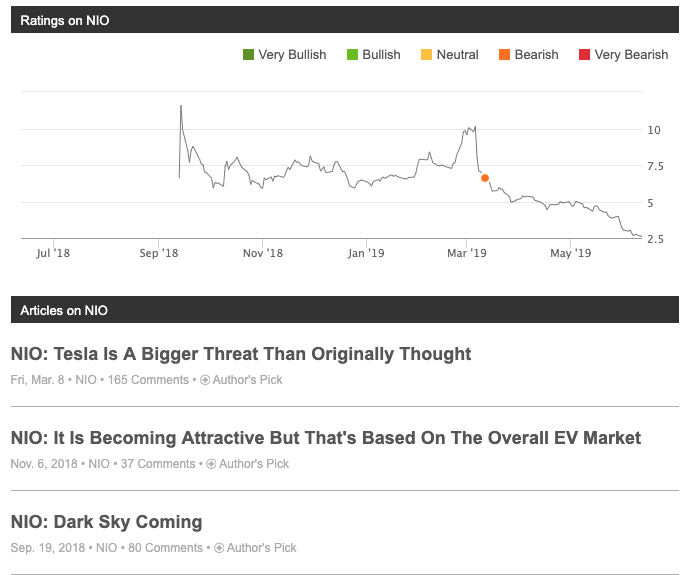Viewport: 688px width, 575px height.
Task: Click the Author's Pick plus icon for Sep. 19 article
Action: 219,548
